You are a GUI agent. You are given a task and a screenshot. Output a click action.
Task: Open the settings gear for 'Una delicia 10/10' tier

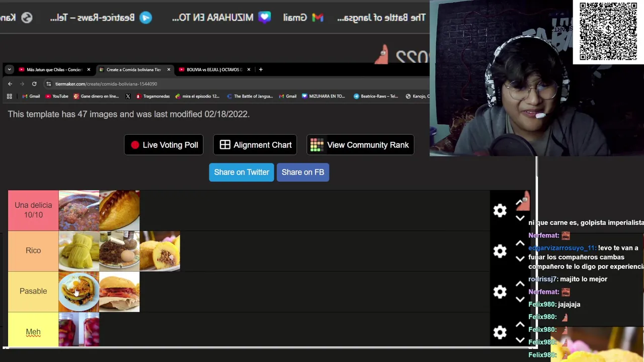pos(500,210)
